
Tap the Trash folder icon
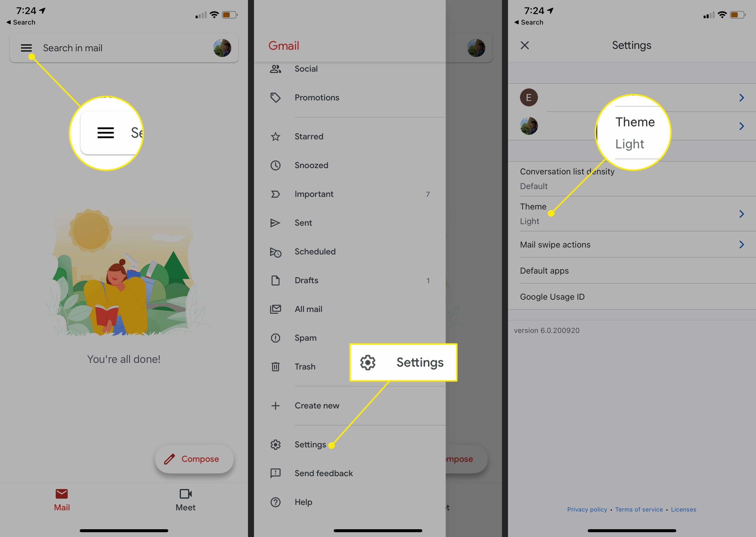(x=276, y=366)
